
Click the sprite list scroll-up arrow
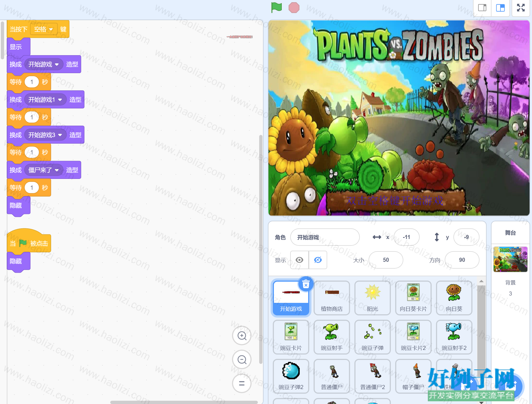481,281
